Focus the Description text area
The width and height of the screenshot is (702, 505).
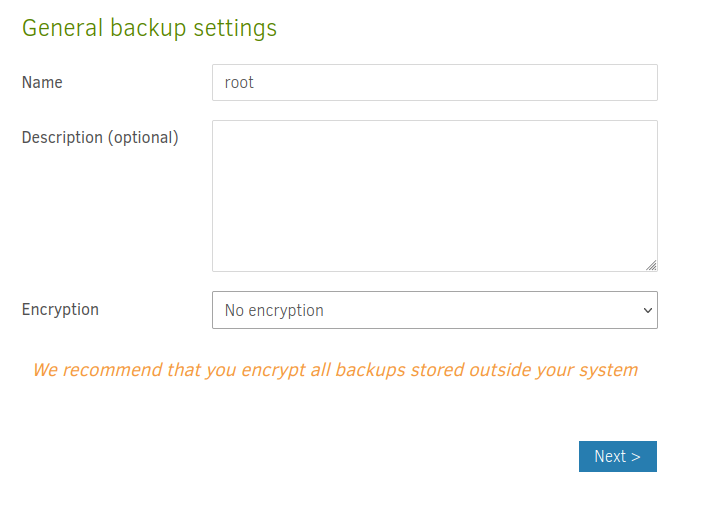[x=434, y=195]
